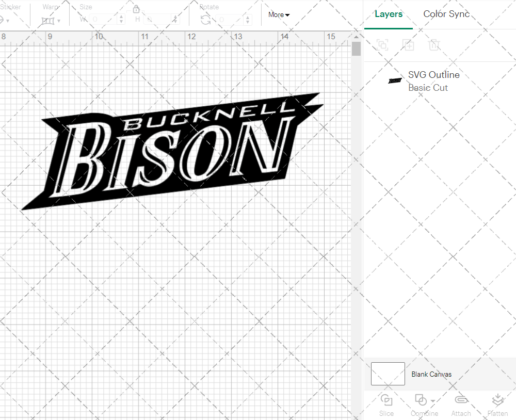Image resolution: width=516 pixels, height=420 pixels.
Task: Select the Warp tool icon
Action: pyautogui.click(x=48, y=20)
